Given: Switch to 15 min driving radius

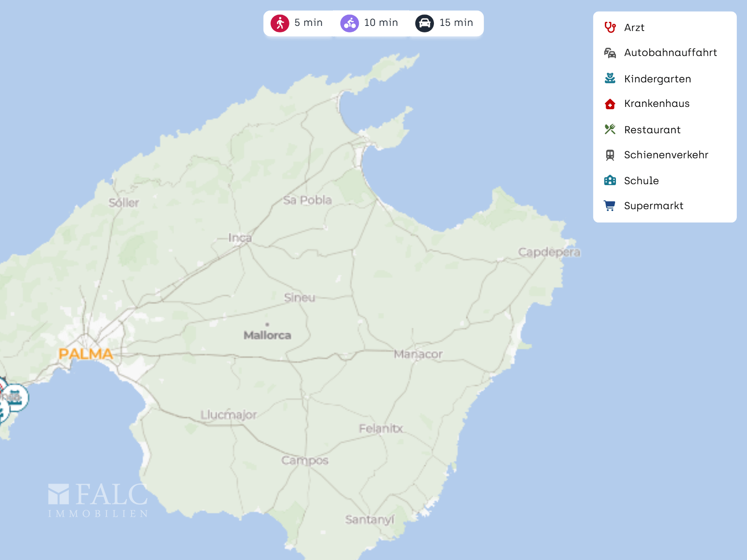Looking at the screenshot, I should tap(445, 23).
